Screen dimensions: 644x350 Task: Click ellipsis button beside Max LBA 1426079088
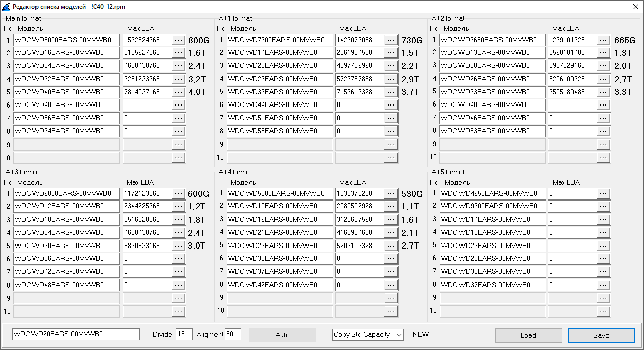pos(390,40)
